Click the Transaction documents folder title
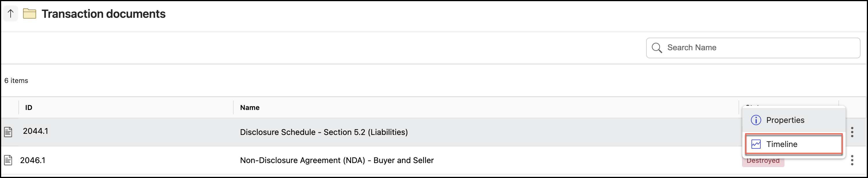 pyautogui.click(x=103, y=14)
